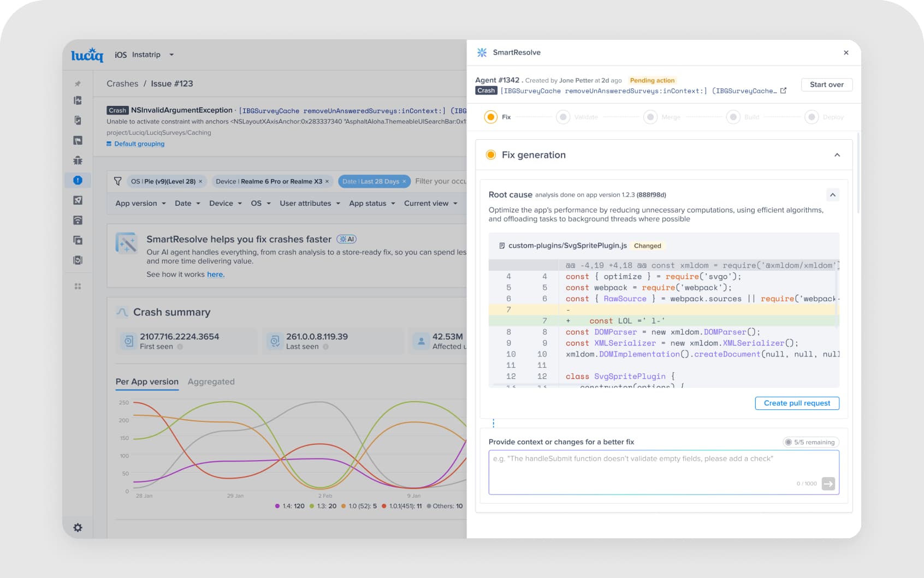924x578 pixels.
Task: Click the Fix generation status circle
Action: pyautogui.click(x=491, y=155)
